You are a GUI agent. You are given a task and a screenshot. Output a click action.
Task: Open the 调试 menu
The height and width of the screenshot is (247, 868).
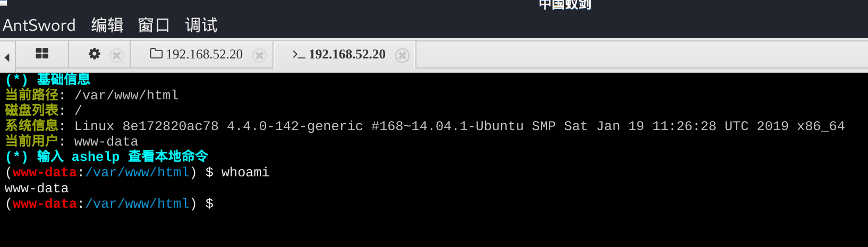(x=201, y=25)
